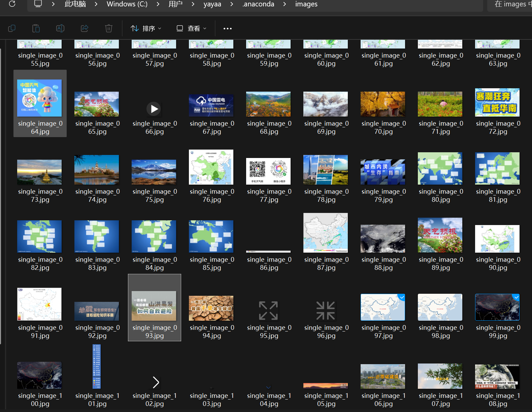
Task: Click the filename single_image_063.jpg
Action: 498,59
